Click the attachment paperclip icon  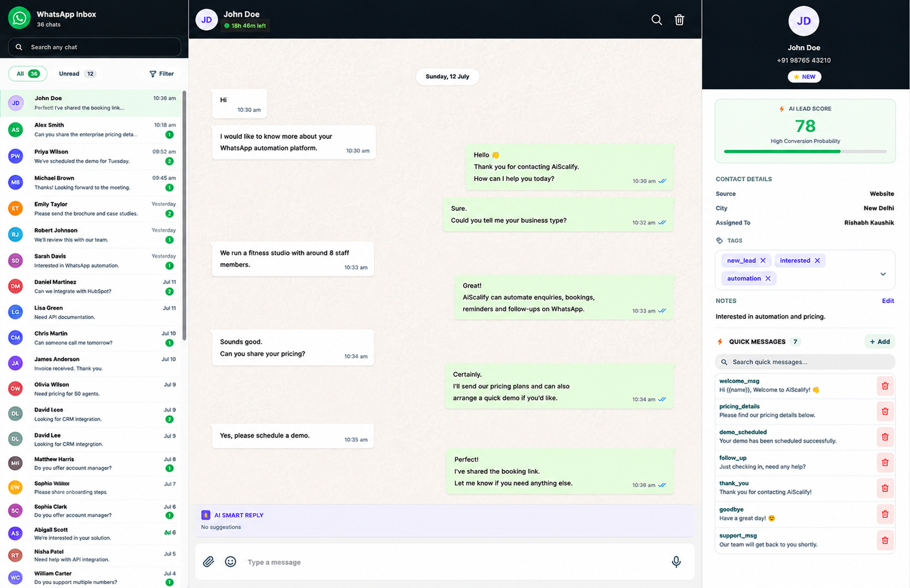coord(208,562)
